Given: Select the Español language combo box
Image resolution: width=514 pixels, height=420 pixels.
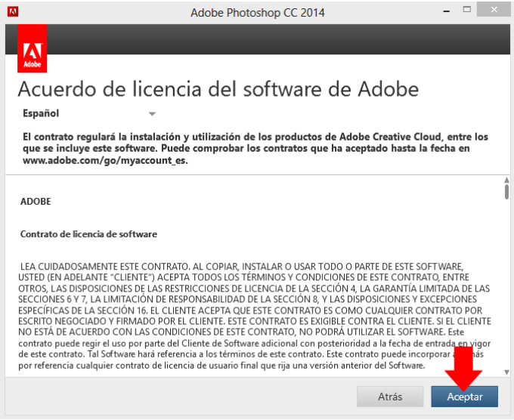Looking at the screenshot, I should pyautogui.click(x=89, y=113).
